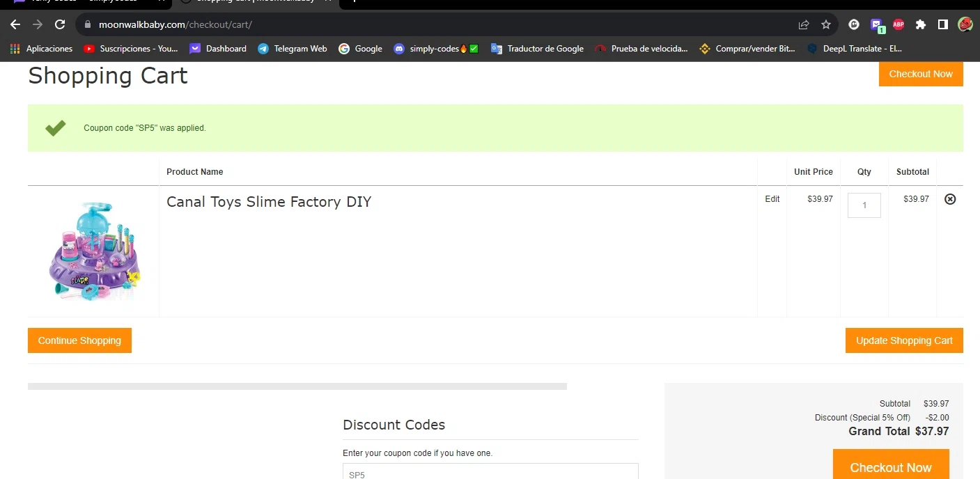Click the quantity field for Slime Factory
The image size is (980, 479).
coord(864,205)
